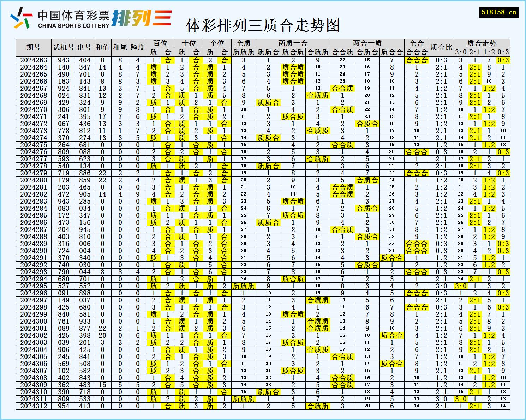This screenshot has width=526, height=420.
Task: Click trial number 954 in row 2024312
Action: click(64, 406)
